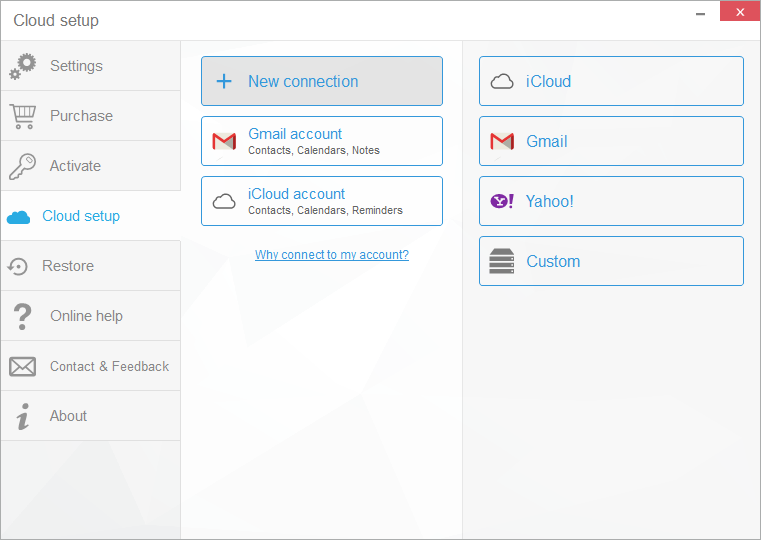Click the envelope Contact icon
761x540 pixels.
pos(22,367)
